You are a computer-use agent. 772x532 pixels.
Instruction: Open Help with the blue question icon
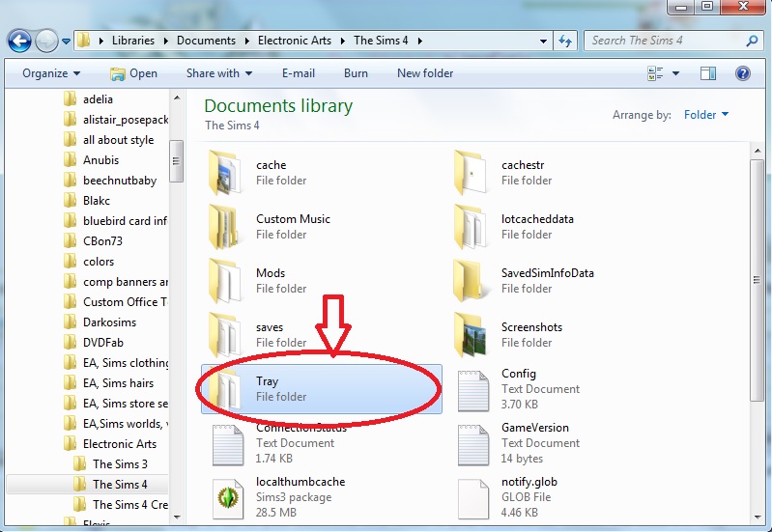click(x=742, y=73)
